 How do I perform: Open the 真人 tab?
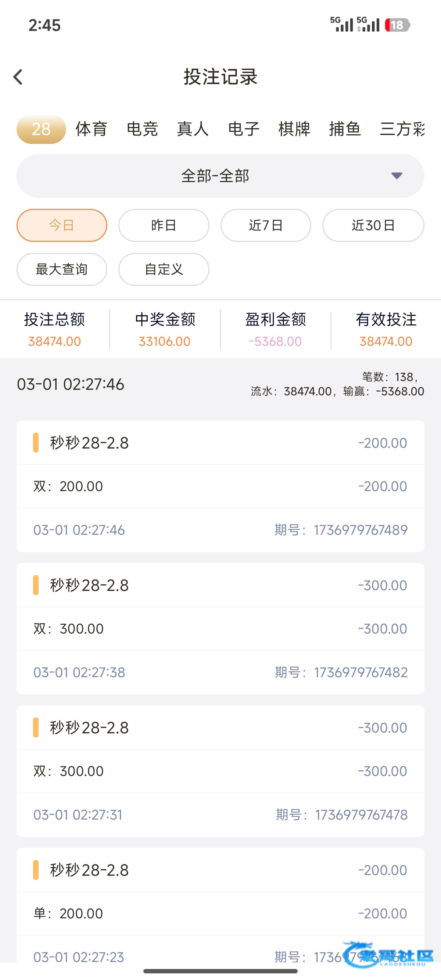[x=193, y=129]
